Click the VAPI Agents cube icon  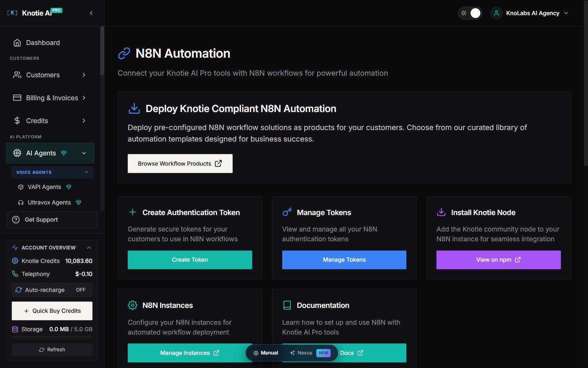tap(21, 187)
